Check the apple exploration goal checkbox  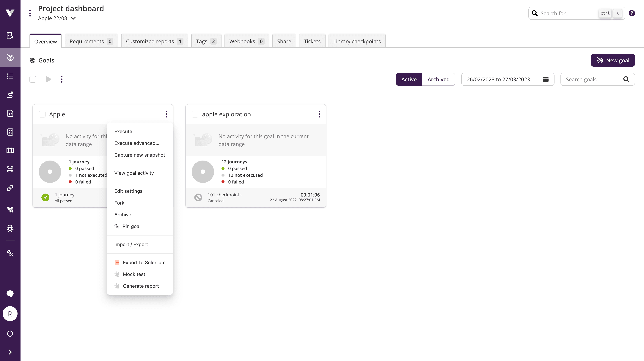point(195,114)
